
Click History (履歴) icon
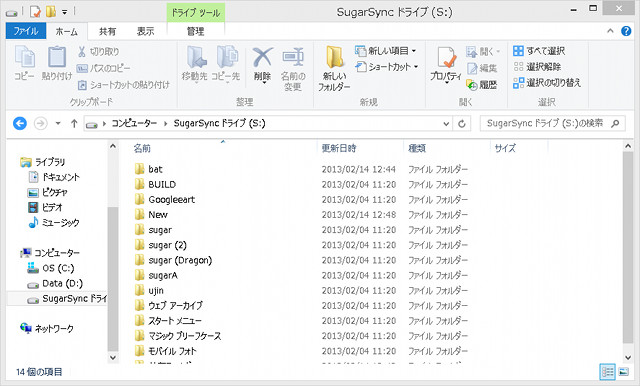(472, 85)
